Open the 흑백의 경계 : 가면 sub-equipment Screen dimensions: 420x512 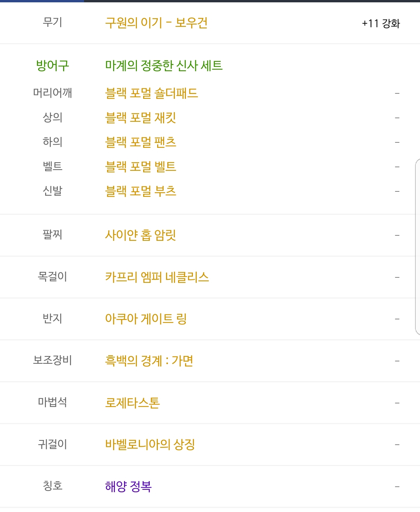click(x=149, y=361)
